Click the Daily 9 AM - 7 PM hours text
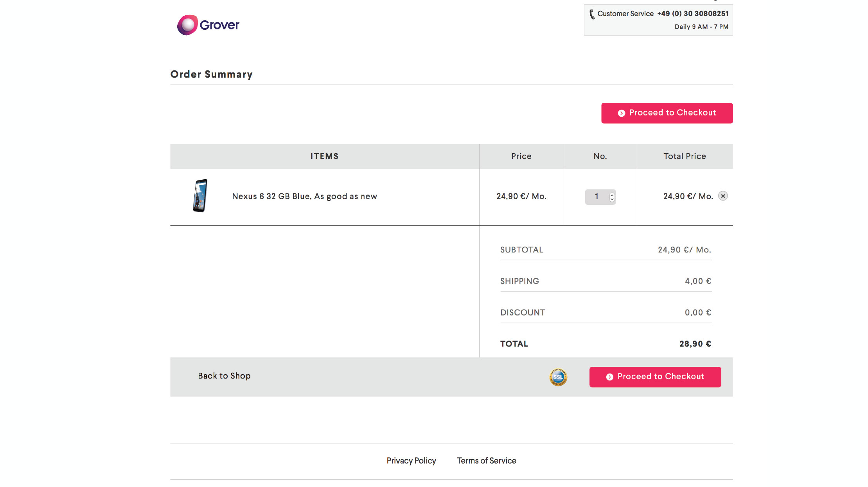 pyautogui.click(x=701, y=27)
